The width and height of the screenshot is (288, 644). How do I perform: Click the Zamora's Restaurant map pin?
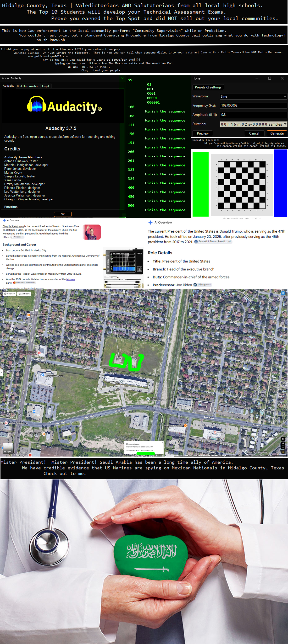pos(28,315)
